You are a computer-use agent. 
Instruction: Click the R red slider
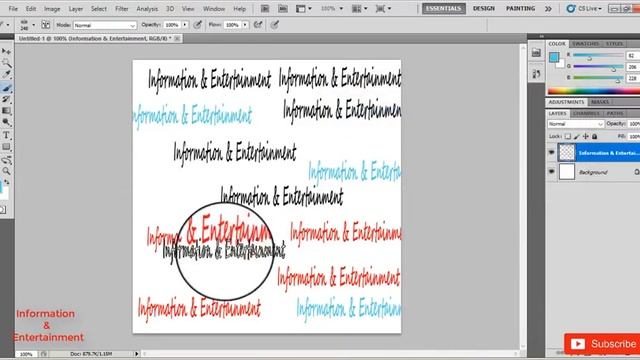click(598, 55)
